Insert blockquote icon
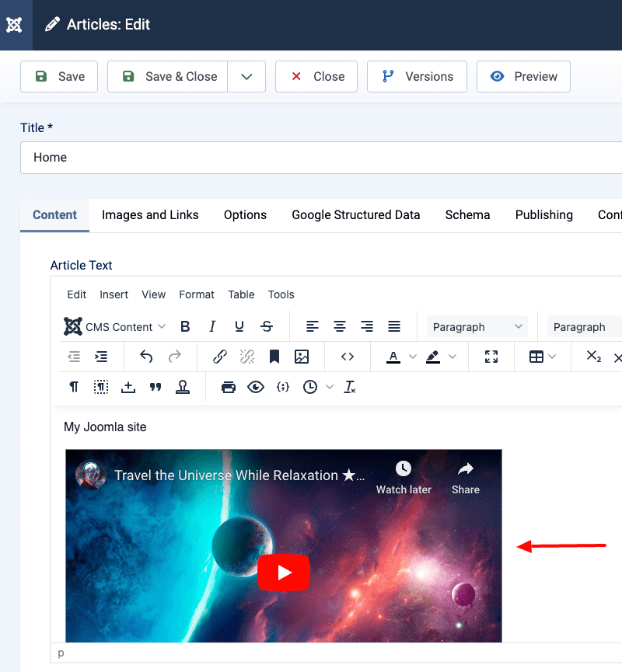This screenshot has width=622, height=672. click(155, 387)
